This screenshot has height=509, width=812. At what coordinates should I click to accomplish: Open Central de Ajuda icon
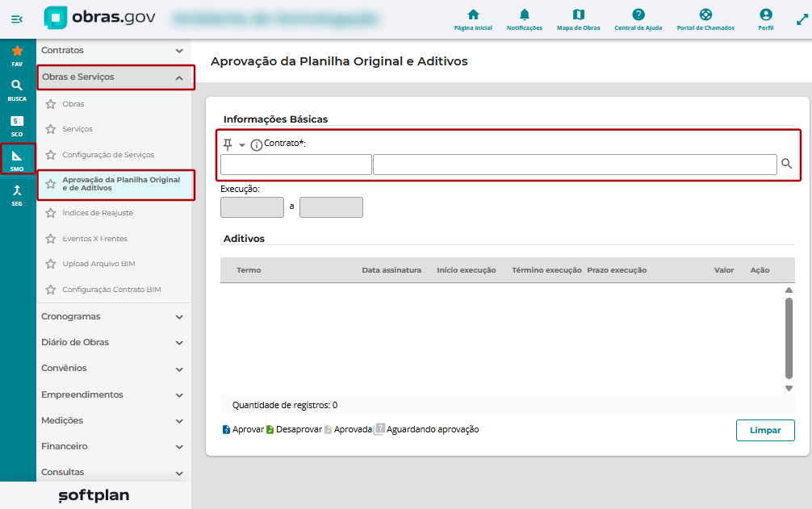[x=638, y=20]
